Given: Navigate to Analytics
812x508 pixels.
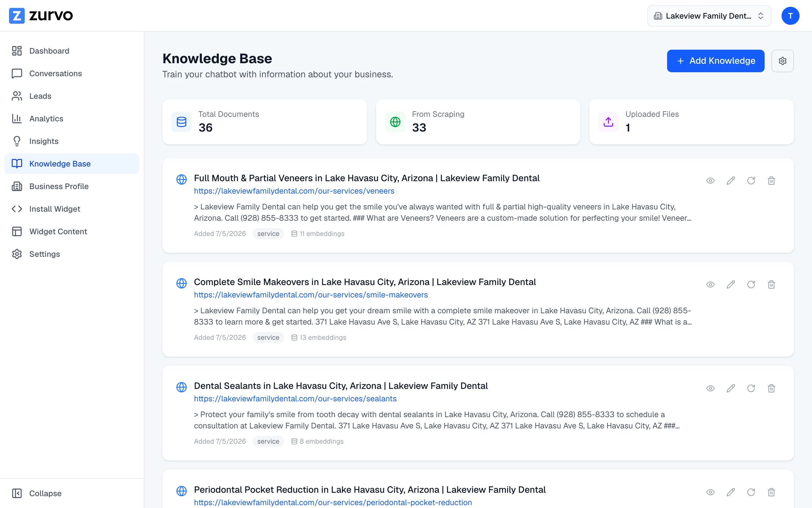Looking at the screenshot, I should click(x=72, y=119).
